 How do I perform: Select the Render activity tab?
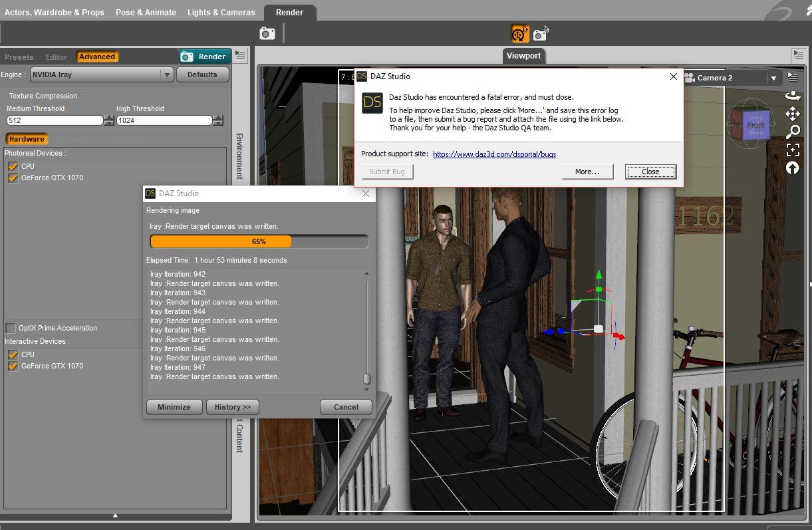pyautogui.click(x=289, y=12)
